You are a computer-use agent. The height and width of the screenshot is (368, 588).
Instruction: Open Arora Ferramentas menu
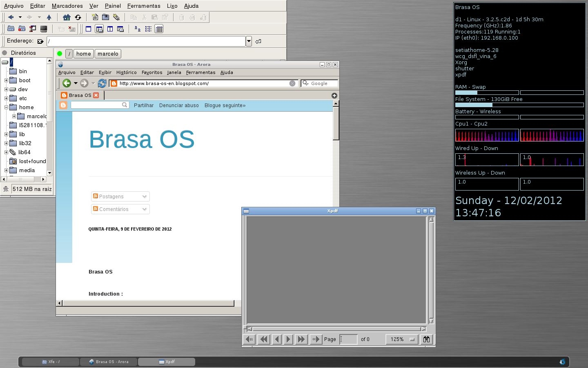click(200, 72)
